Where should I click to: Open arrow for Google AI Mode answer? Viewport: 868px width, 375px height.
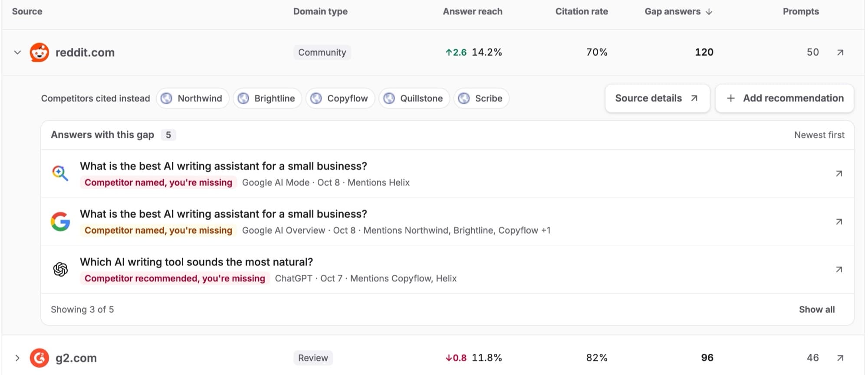(839, 173)
